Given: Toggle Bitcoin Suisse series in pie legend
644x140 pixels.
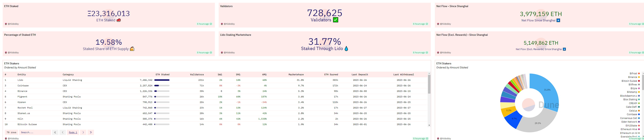Looking at the screenshot, I should click(x=631, y=81).
